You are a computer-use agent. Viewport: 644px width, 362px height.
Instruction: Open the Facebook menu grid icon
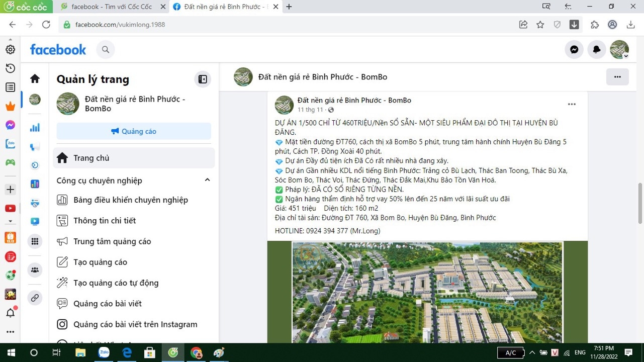(35, 241)
